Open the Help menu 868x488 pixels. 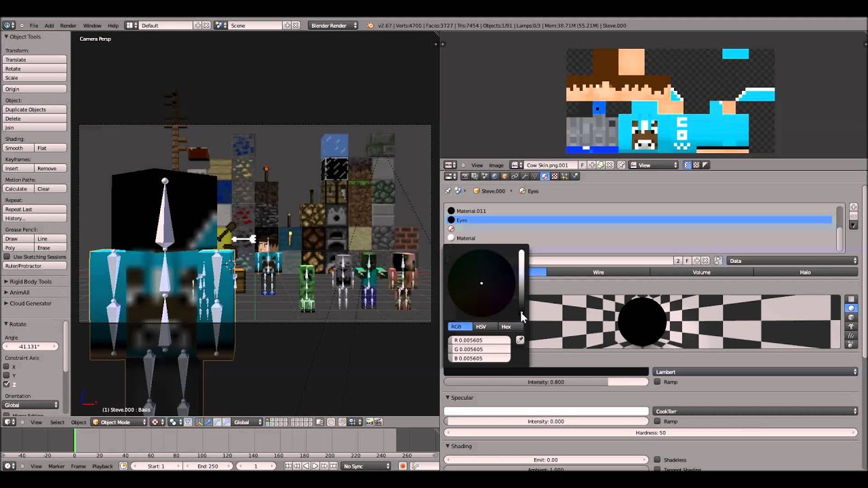(113, 26)
